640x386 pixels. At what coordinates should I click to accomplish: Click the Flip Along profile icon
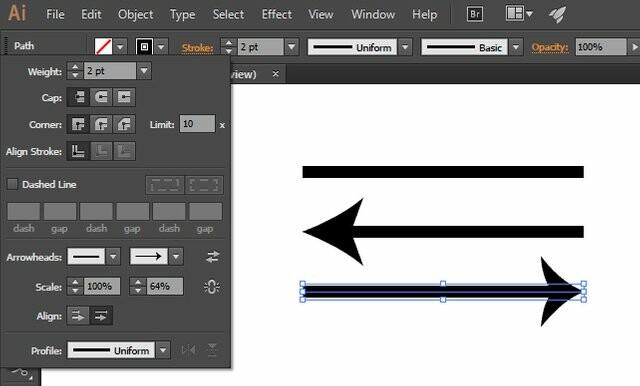(188, 350)
